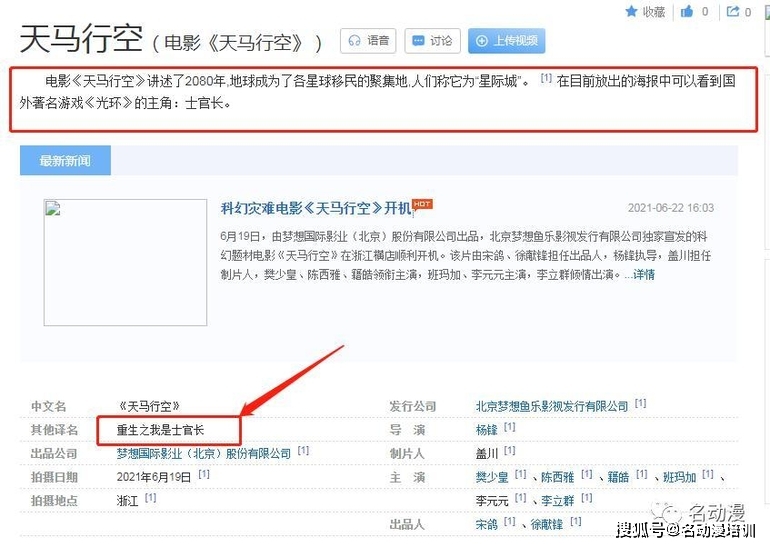The width and height of the screenshot is (770, 547).
Task: Open director 杨锋 link
Action: pos(486,430)
